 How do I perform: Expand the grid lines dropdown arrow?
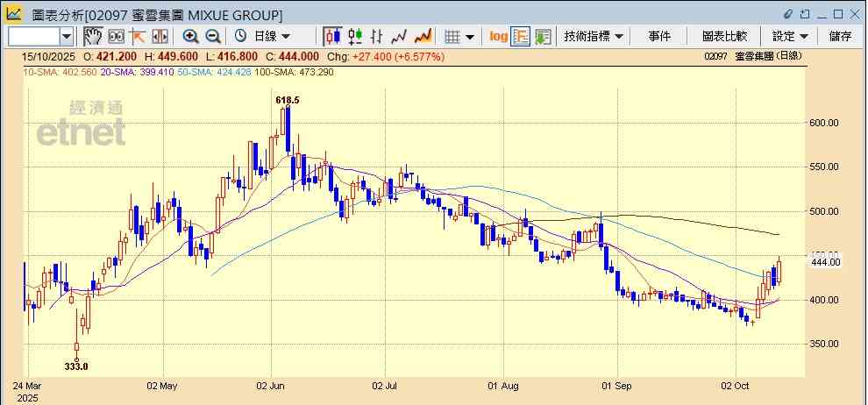click(x=470, y=37)
